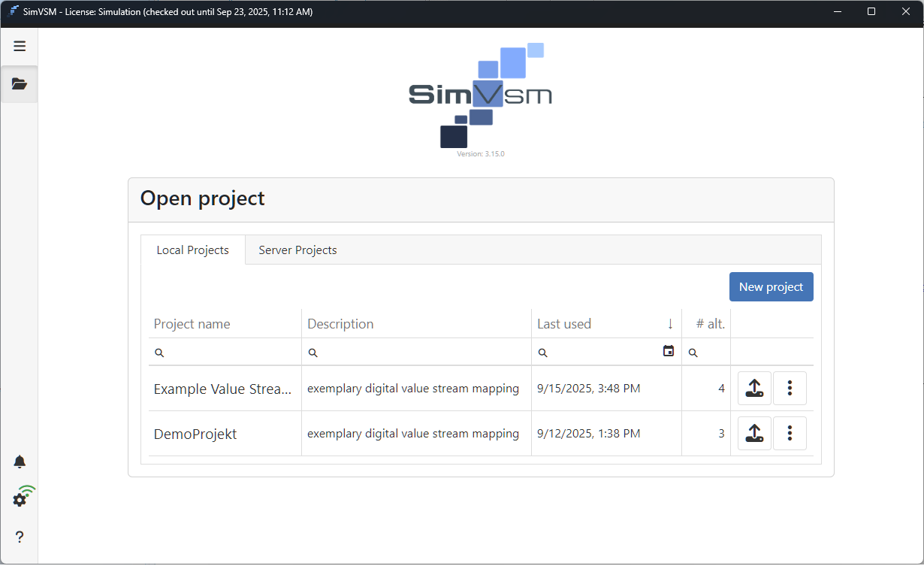
Task: Open notifications via the bell icon
Action: coord(20,461)
